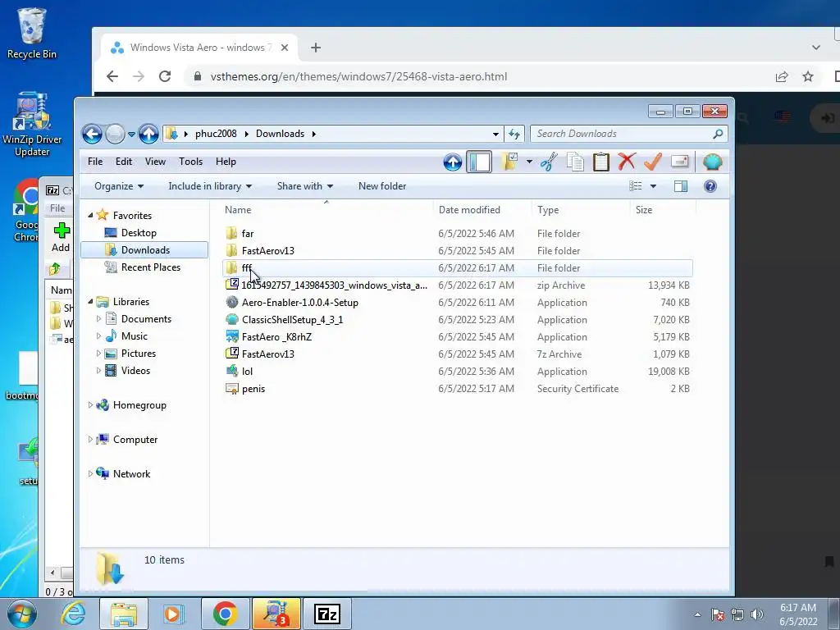Change view using the view icon
840x630 pixels.
pyautogui.click(x=636, y=186)
